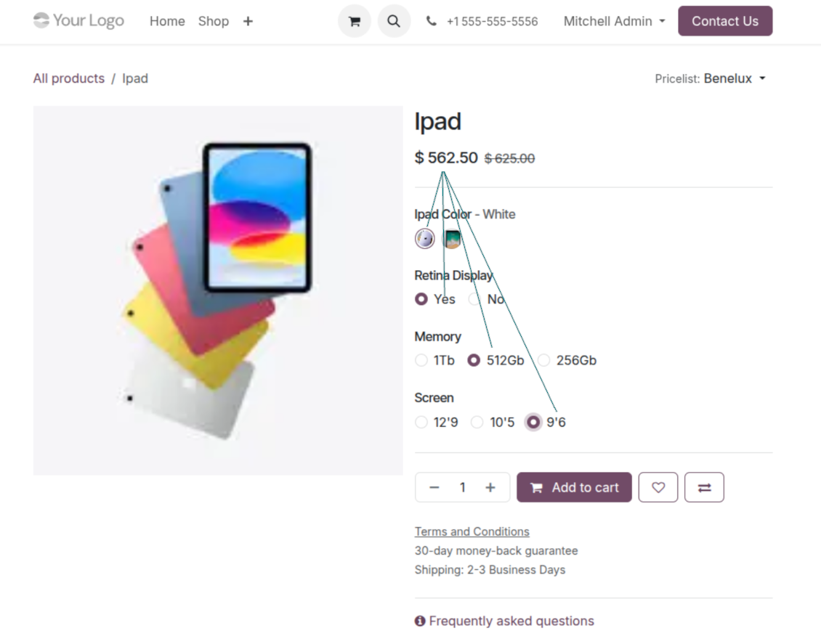This screenshot has height=644, width=821.
Task: Expand the Mitchell Admin user menu
Action: [614, 22]
